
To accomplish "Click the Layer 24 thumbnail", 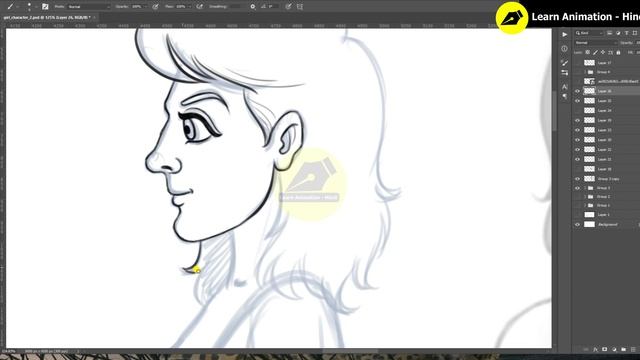I will coord(589,111).
